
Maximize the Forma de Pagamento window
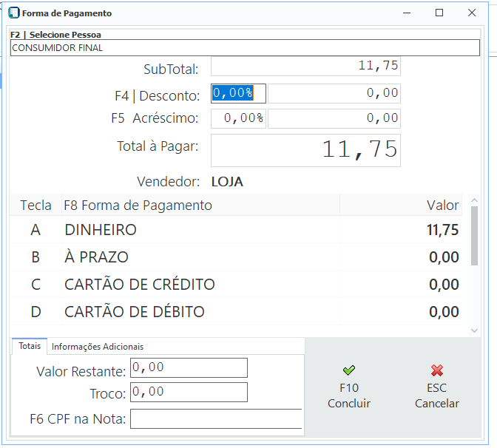(x=439, y=13)
